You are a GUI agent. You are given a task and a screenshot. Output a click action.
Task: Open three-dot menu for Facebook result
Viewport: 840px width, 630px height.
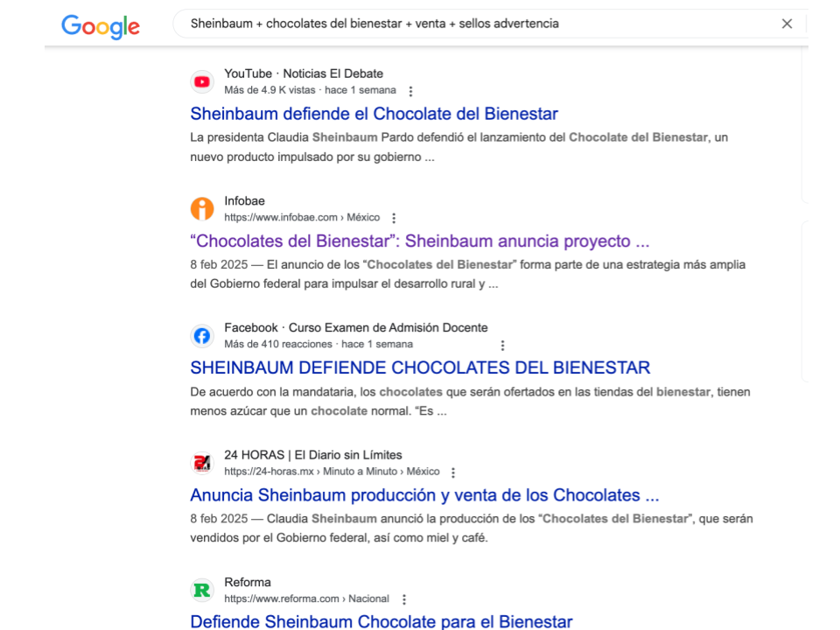502,346
